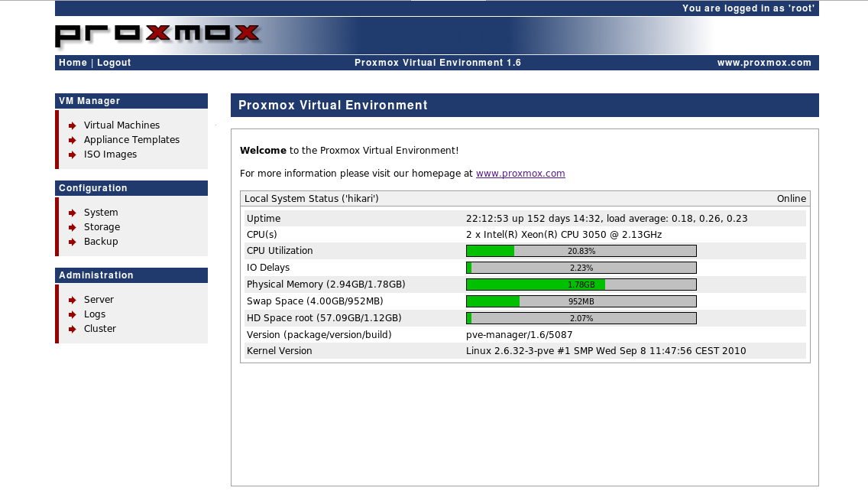Viewport: 868px width, 491px height.
Task: Click the IO Delays row label
Action: point(268,268)
